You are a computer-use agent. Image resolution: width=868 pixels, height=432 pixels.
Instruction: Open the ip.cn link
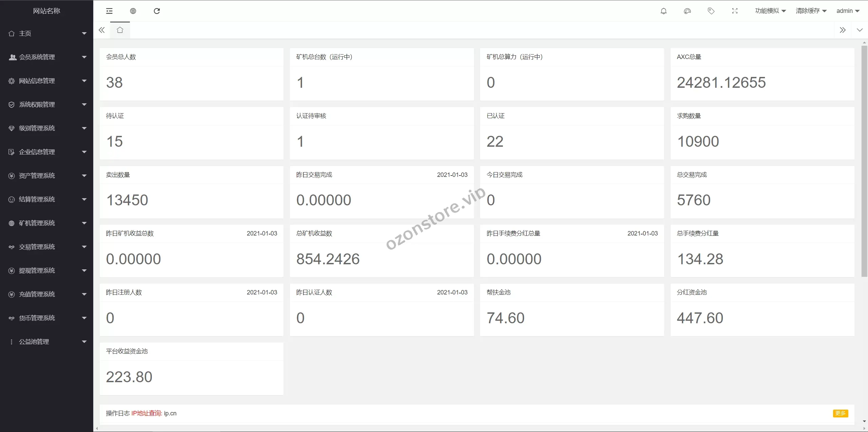tap(170, 413)
